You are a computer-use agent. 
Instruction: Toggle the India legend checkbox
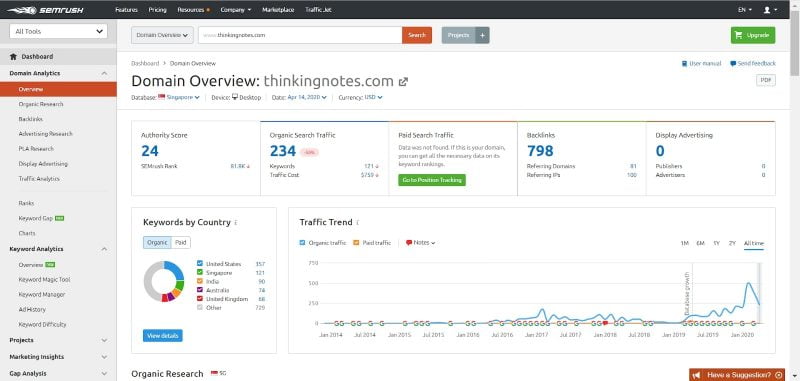pyautogui.click(x=199, y=281)
